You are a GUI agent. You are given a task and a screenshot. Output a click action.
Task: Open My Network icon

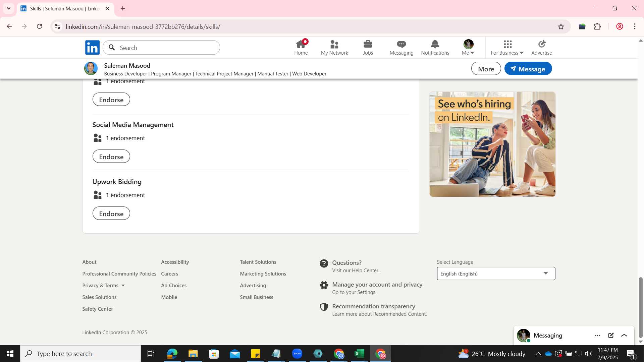coord(334,44)
